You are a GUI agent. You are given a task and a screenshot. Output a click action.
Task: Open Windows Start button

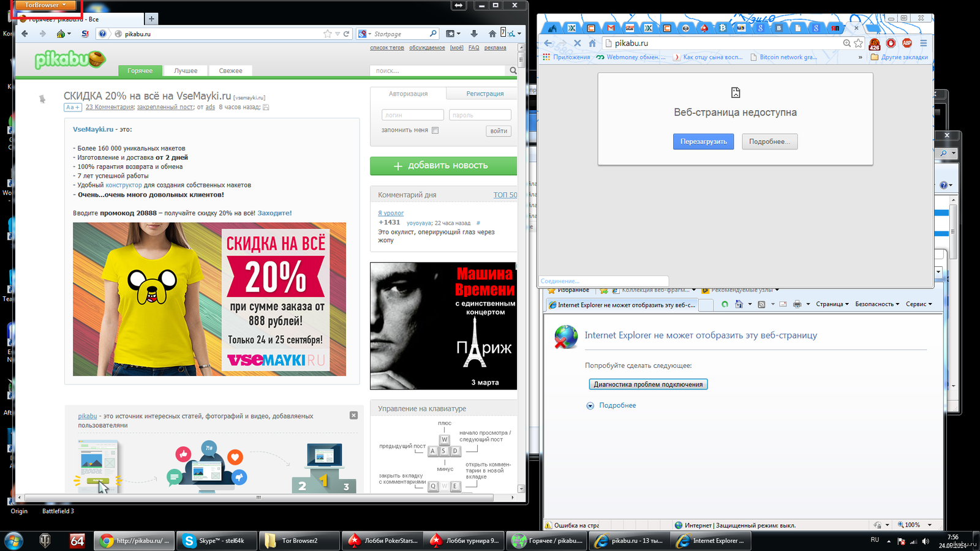(x=13, y=541)
